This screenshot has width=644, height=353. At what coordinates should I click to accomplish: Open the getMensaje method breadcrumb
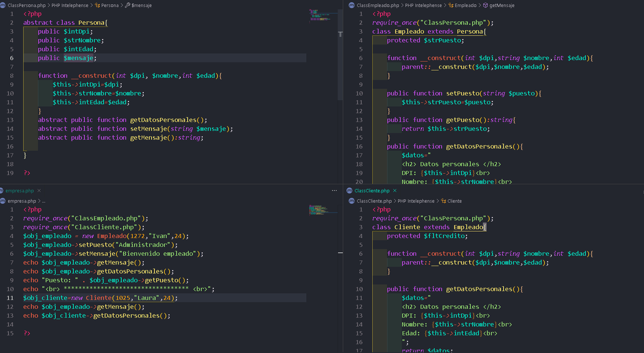click(x=499, y=5)
